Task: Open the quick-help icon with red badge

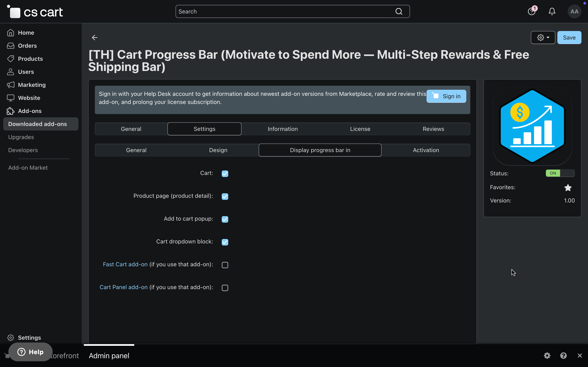Action: click(531, 11)
